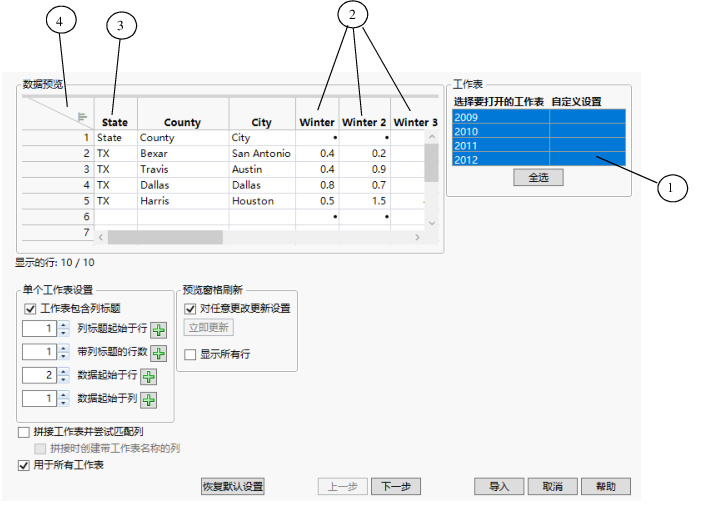Toggle 对任意更改更新设置 checkbox
The height and width of the screenshot is (506, 710).
coord(190,309)
